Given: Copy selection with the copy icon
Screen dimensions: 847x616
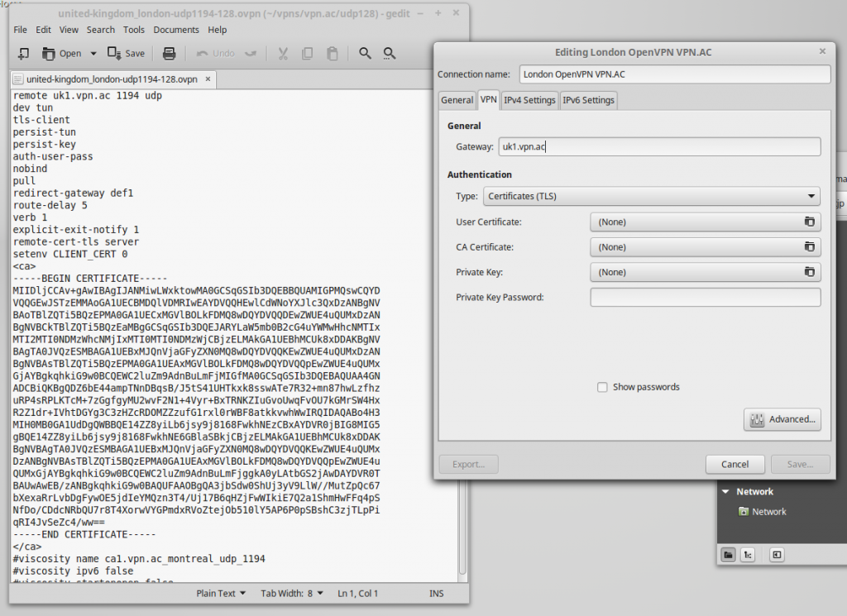Looking at the screenshot, I should pyautogui.click(x=308, y=54).
